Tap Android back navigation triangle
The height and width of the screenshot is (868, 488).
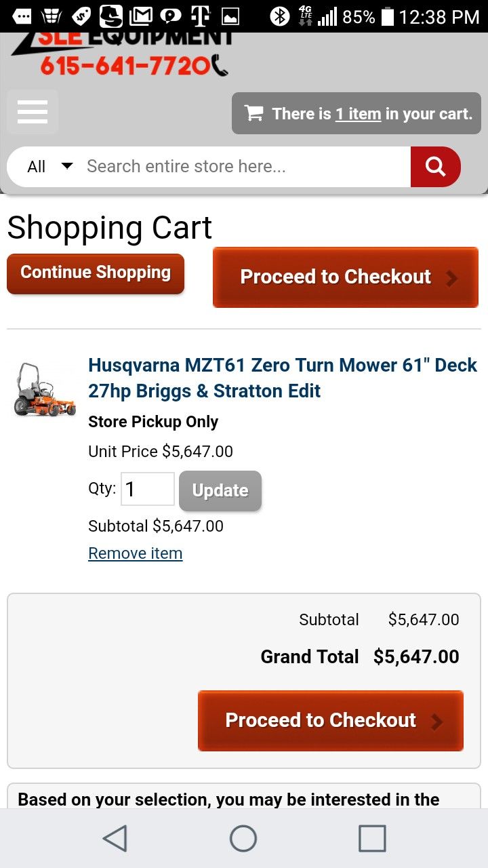(115, 838)
